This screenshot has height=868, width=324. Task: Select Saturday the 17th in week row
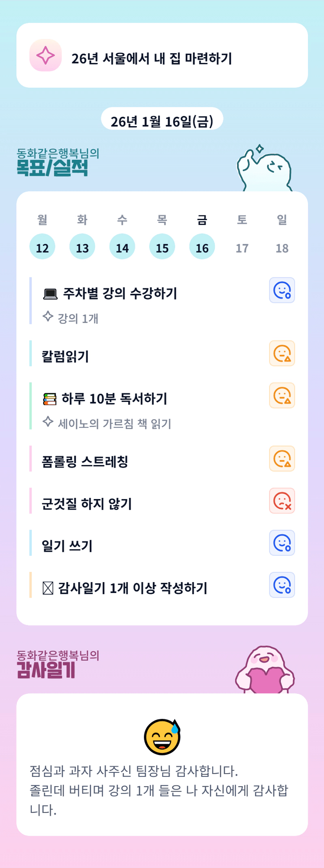click(x=242, y=248)
